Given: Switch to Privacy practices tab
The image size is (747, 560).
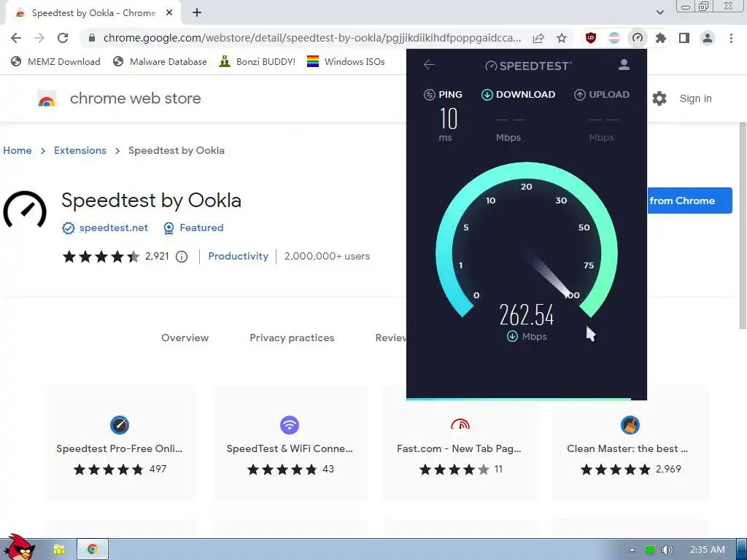Looking at the screenshot, I should point(292,338).
